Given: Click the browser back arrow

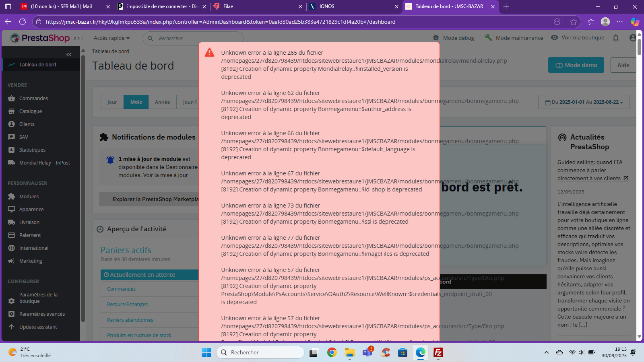Looking at the screenshot, I should [8, 22].
